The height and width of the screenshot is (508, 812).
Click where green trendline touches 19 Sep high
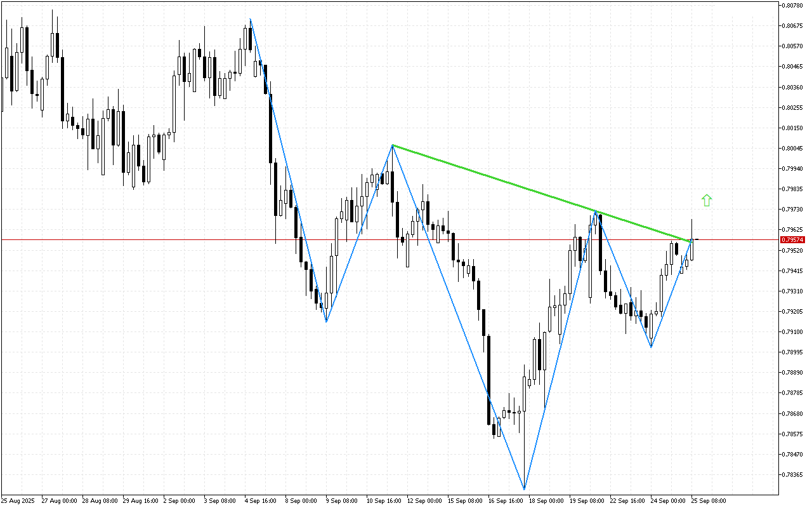tap(595, 210)
